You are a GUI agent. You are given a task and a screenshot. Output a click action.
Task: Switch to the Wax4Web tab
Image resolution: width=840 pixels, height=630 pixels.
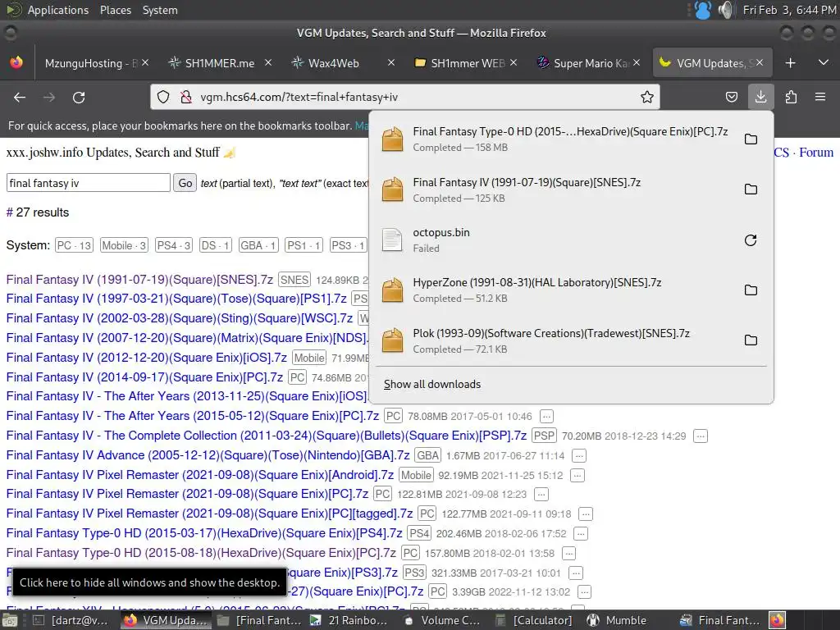pyautogui.click(x=333, y=63)
